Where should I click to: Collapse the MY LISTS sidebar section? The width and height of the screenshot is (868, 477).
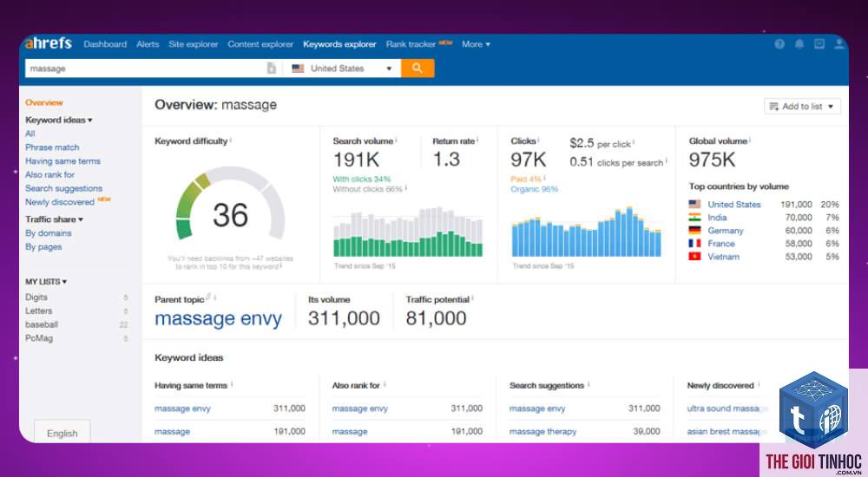(46, 282)
